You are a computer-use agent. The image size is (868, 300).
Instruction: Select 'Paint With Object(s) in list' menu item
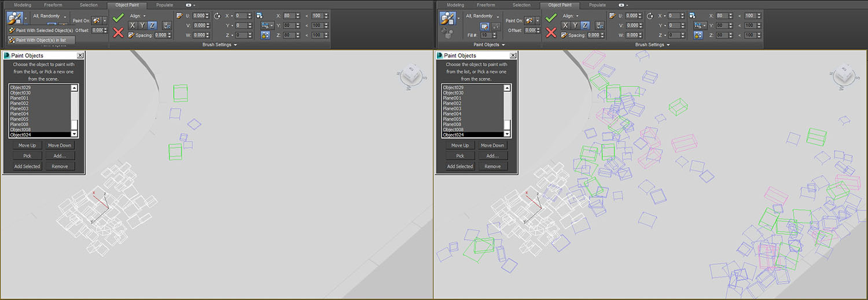41,40
